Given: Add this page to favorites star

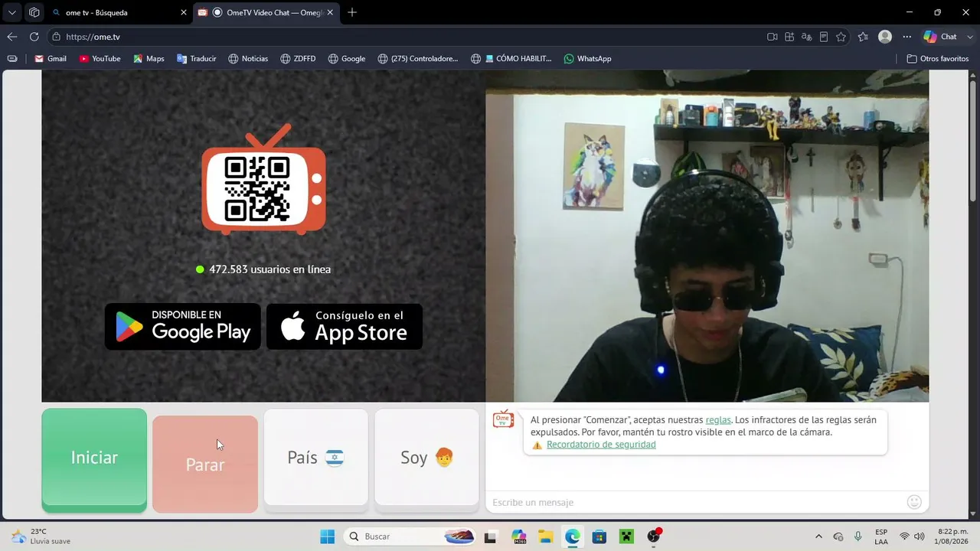Looking at the screenshot, I should [x=841, y=37].
